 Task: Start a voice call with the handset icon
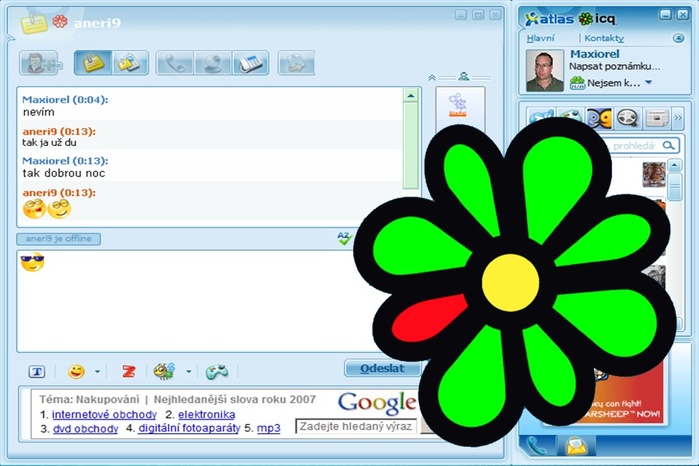[175, 63]
